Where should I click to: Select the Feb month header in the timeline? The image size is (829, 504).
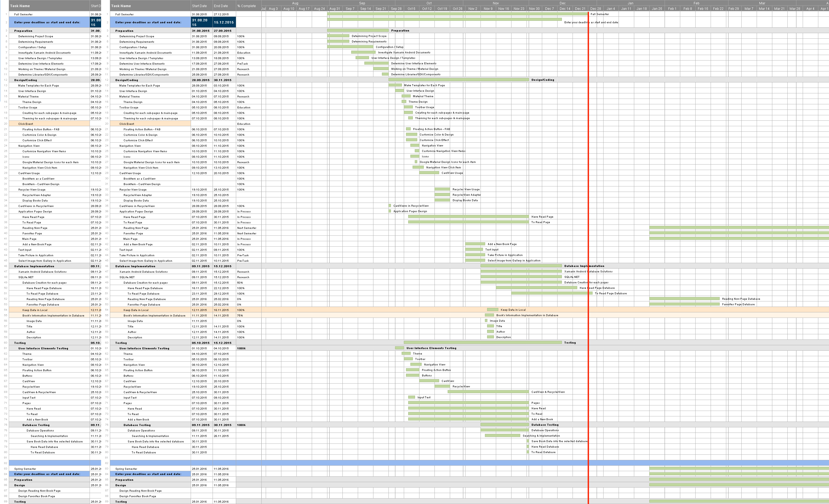coord(696,3)
